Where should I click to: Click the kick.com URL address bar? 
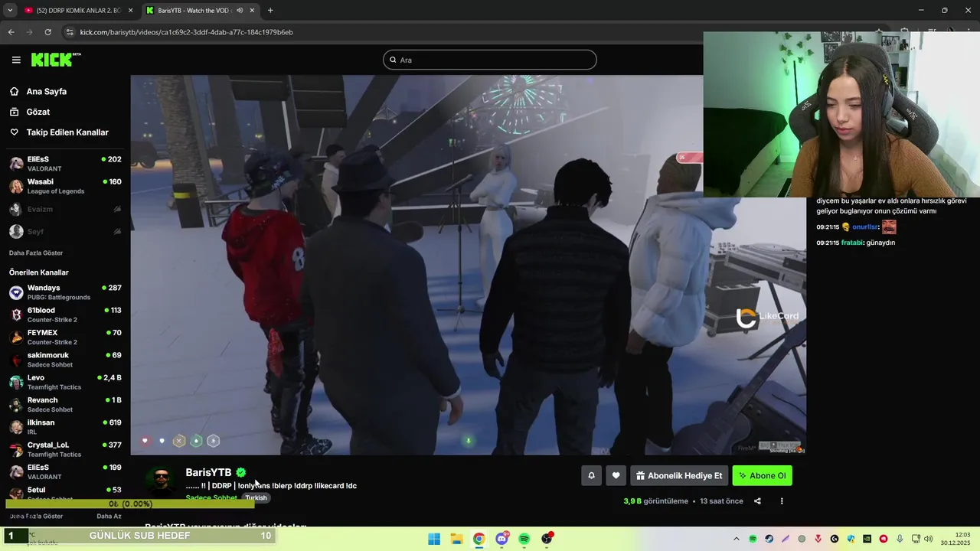(x=186, y=32)
